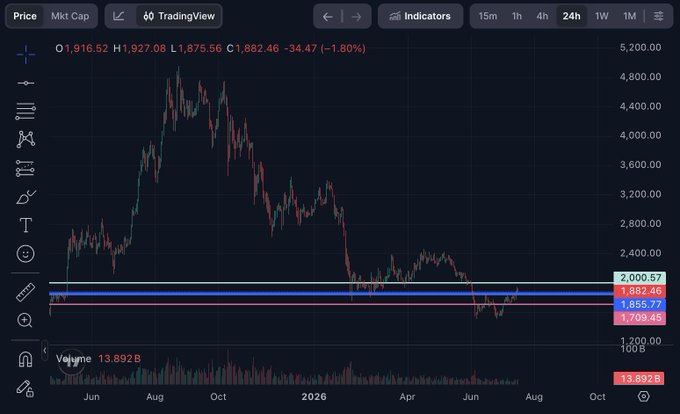The width and height of the screenshot is (680, 414).
Task: Click the 4,000.00 price axis label
Action: (x=641, y=135)
